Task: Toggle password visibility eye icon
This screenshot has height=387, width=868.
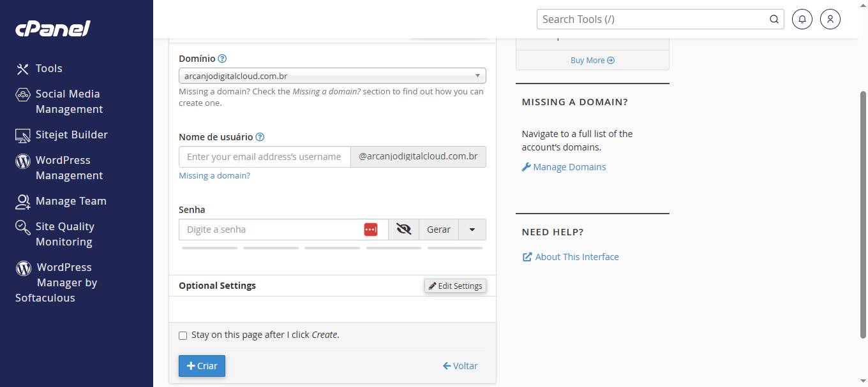Action: click(403, 230)
